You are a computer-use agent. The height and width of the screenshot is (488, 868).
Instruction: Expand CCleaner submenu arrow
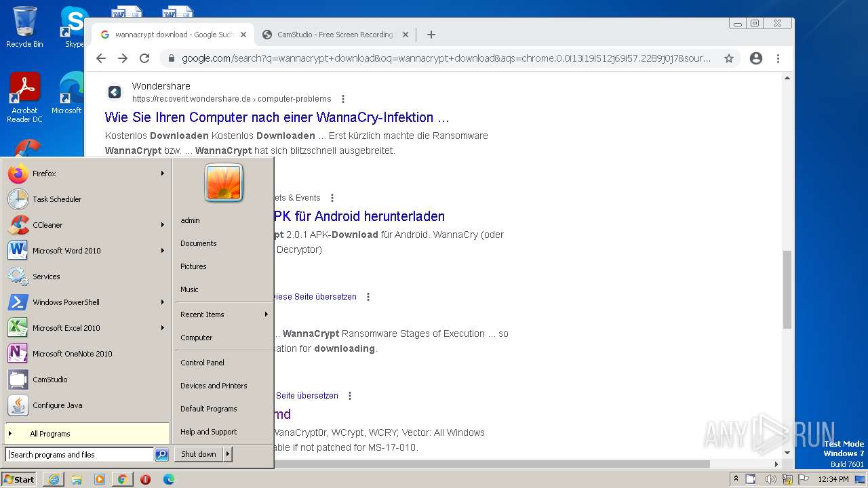tap(163, 225)
